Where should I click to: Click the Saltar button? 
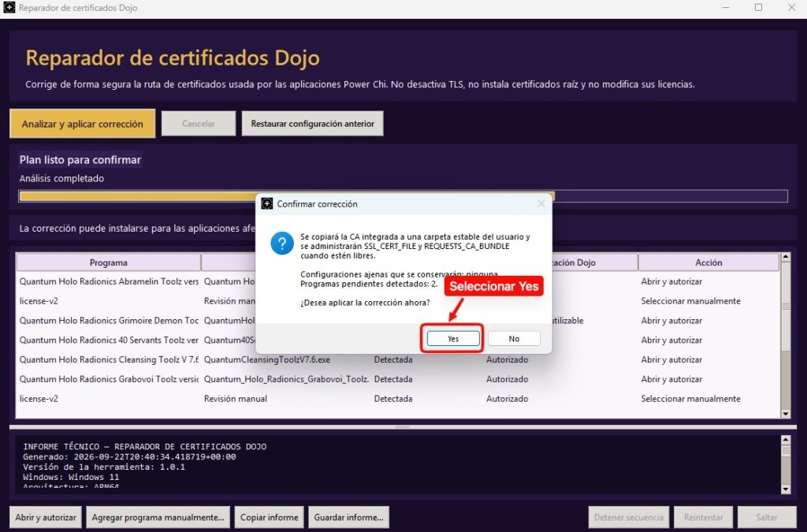[767, 518]
